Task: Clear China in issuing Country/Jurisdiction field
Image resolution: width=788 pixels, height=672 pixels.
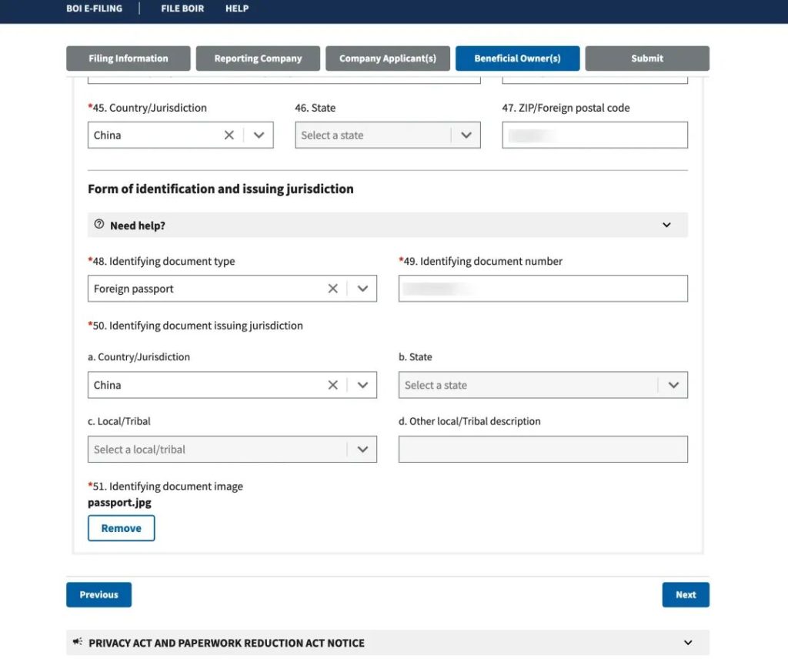Action: click(332, 385)
